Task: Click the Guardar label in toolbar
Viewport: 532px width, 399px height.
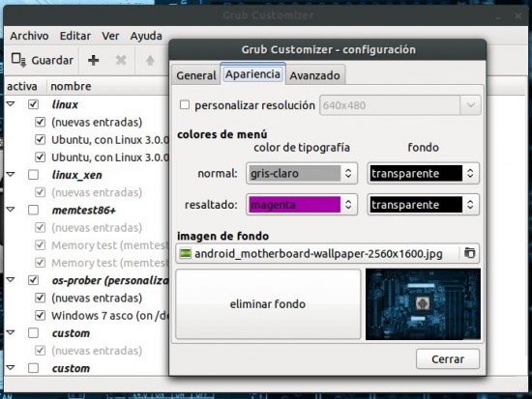Action: tap(52, 60)
